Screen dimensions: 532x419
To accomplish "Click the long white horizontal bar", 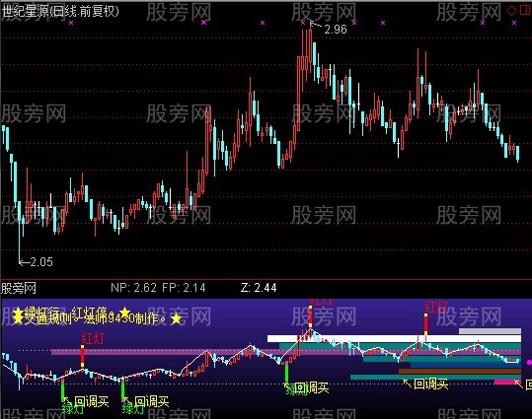I will (x=394, y=339).
